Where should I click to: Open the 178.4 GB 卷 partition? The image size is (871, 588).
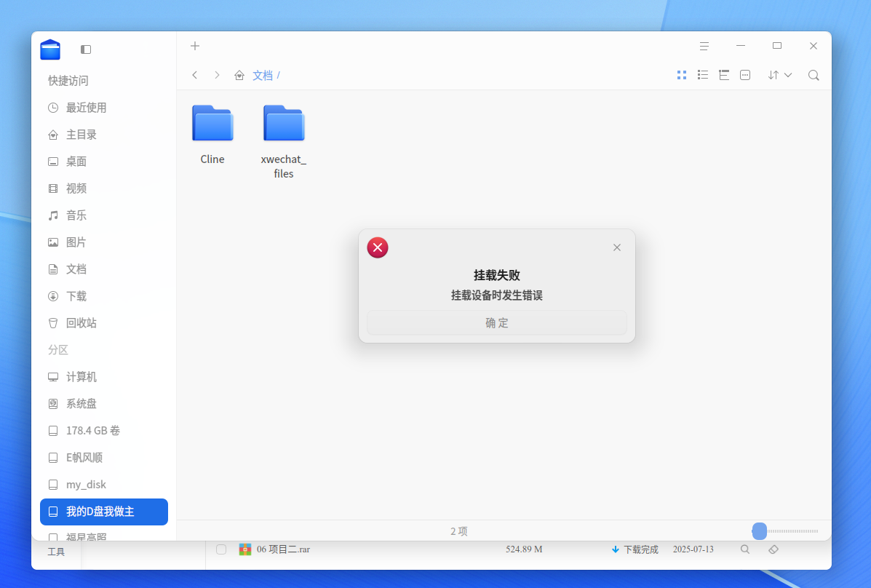click(x=104, y=431)
